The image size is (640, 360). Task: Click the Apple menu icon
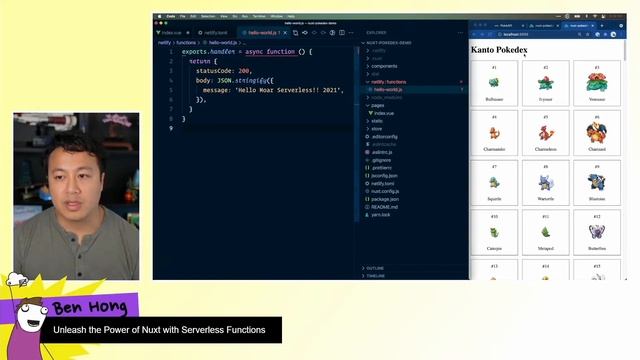[x=160, y=16]
